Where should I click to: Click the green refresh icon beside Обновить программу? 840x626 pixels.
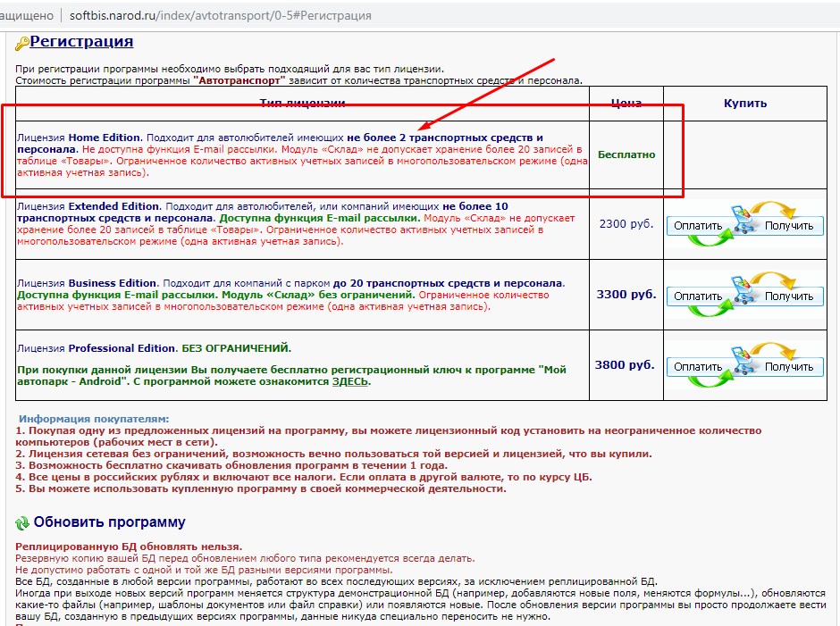click(22, 523)
